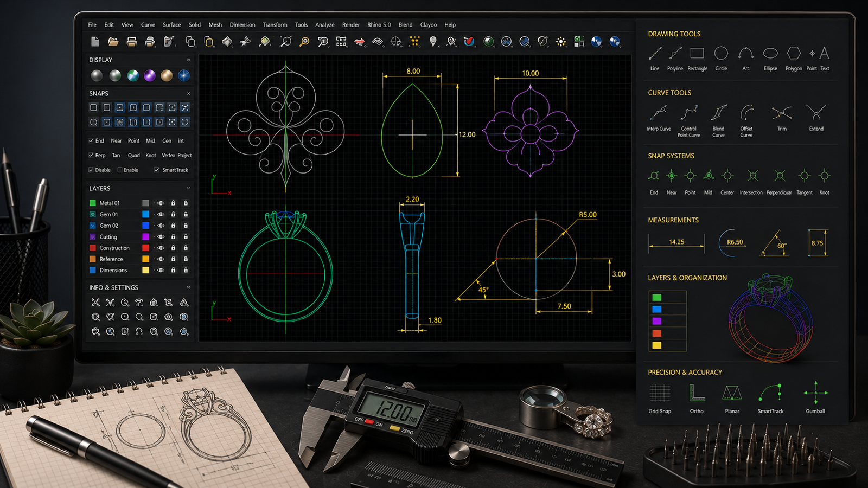Viewport: 868px width, 488px height.
Task: Click the yellow magnifier zoom toolbar icon
Action: click(x=304, y=41)
